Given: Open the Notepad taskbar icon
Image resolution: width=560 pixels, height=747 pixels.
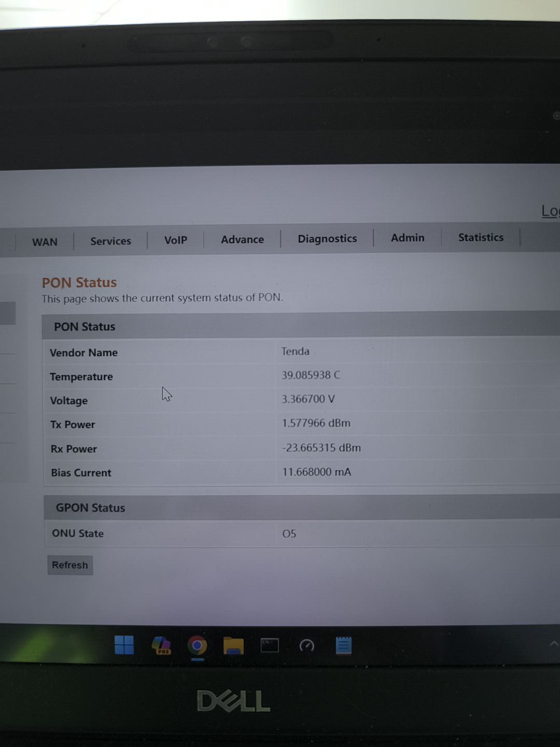Looking at the screenshot, I should (x=343, y=645).
